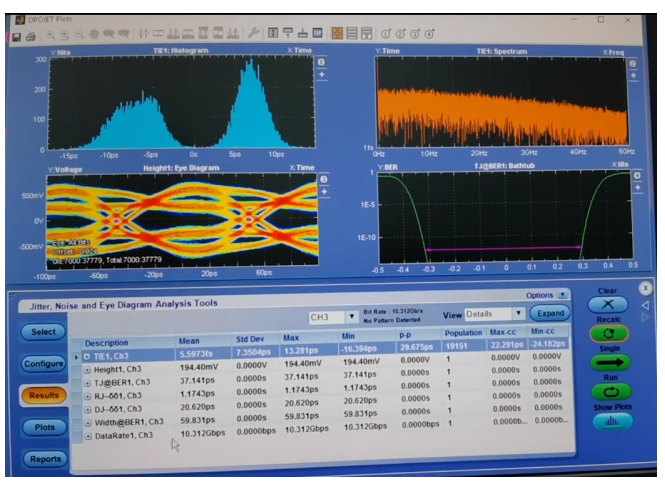This screenshot has height=484, width=665.
Task: Open the Results tab
Action: coord(43,394)
